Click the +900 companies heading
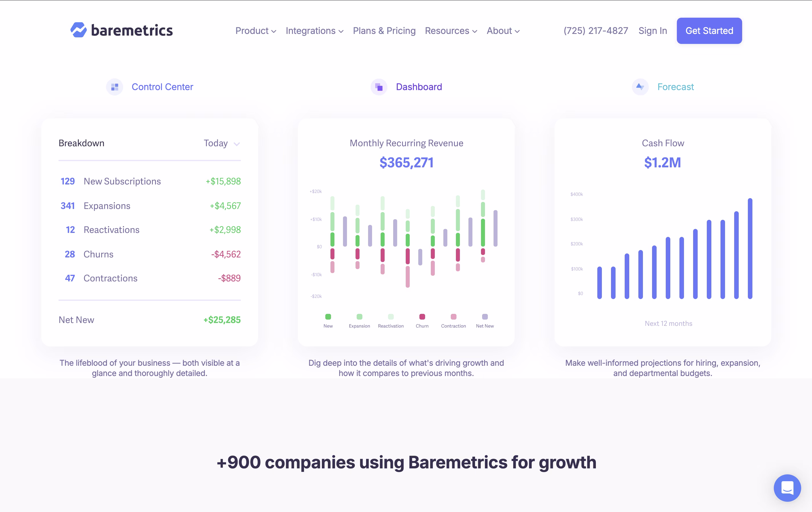812x512 pixels. click(406, 462)
